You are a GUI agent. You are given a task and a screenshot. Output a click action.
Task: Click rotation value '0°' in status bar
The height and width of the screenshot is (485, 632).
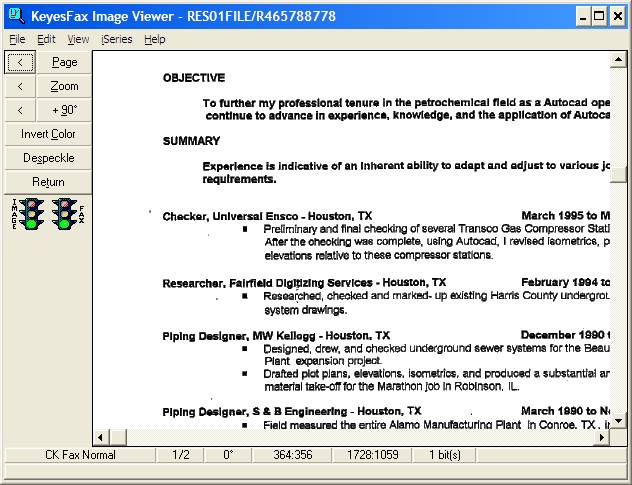coord(228,455)
